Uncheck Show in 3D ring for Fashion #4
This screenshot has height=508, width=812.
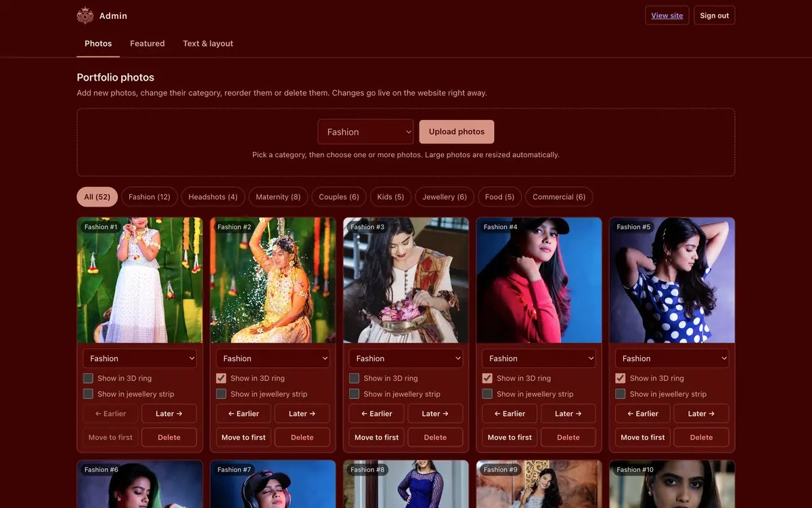tap(487, 378)
